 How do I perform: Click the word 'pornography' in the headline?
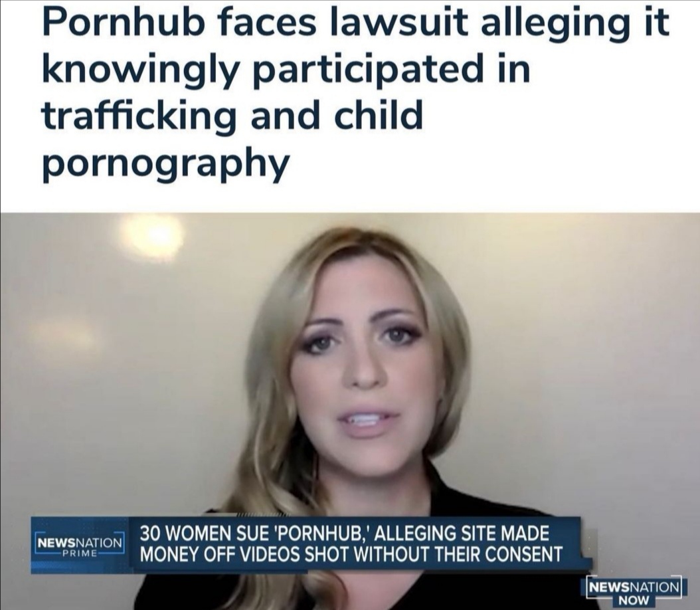165,163
